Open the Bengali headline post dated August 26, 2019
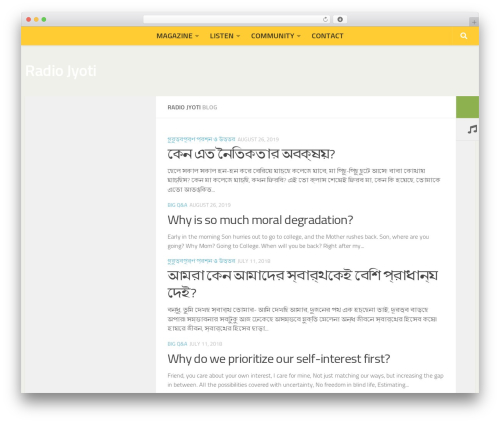Image resolution: width=500 pixels, height=423 pixels. tap(251, 154)
